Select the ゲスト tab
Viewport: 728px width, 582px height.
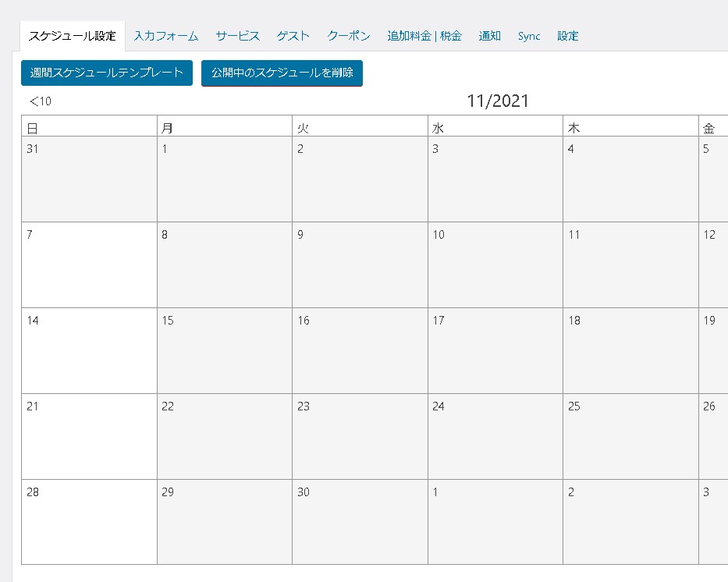(x=293, y=36)
